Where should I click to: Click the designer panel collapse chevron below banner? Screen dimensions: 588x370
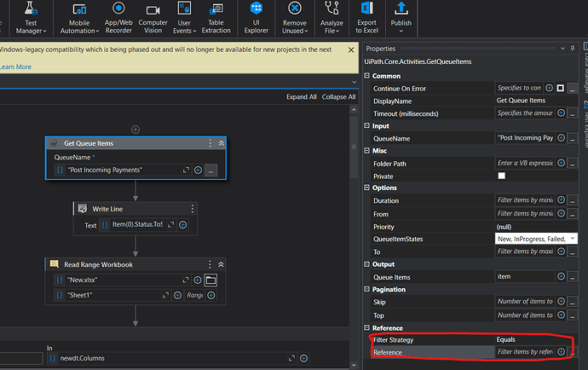[354, 82]
